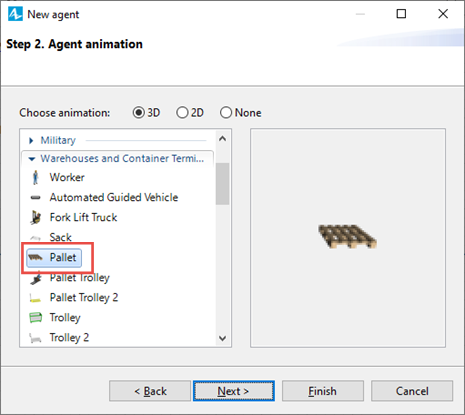Select the 3D animation radio button
Screen dimensions: 465x415
coord(139,113)
